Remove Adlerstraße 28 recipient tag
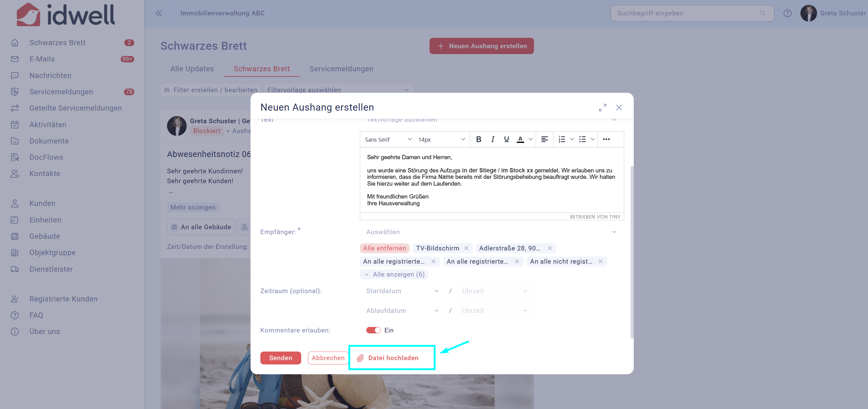Viewport: 868px width, 409px height. tap(550, 248)
